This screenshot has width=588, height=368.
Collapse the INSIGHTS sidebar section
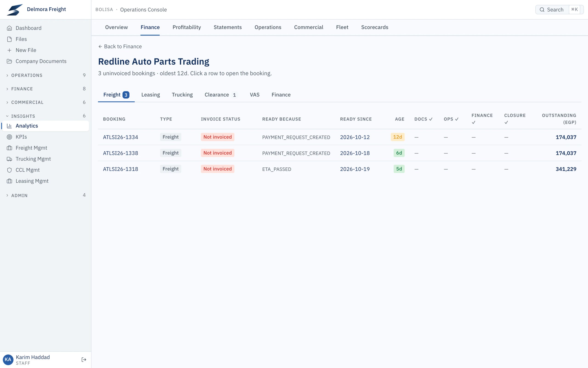pos(46,116)
